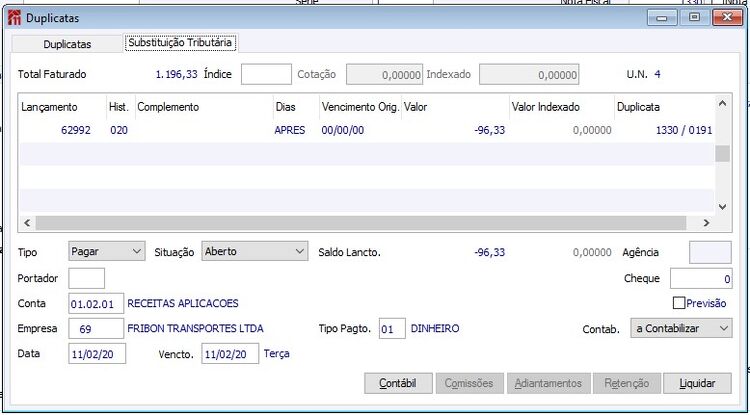
Task: Click the Contábil button
Action: click(x=398, y=383)
